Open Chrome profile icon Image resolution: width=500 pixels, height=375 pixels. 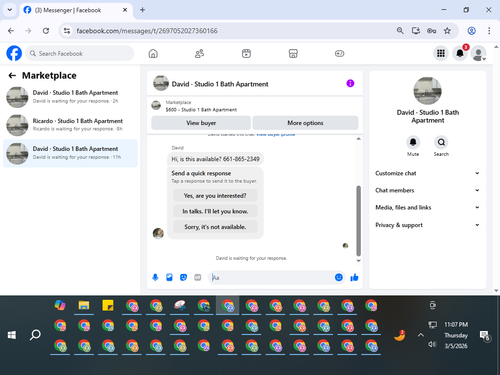471,31
